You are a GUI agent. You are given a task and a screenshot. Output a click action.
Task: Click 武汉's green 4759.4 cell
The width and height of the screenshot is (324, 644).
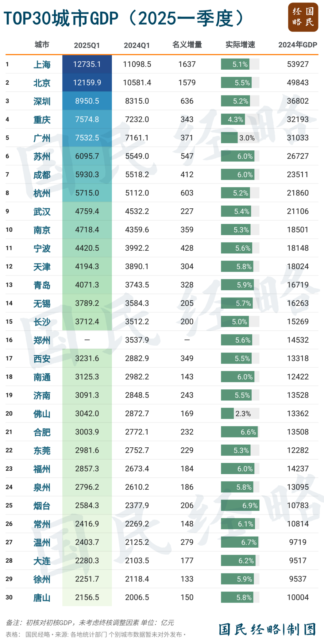(x=87, y=211)
